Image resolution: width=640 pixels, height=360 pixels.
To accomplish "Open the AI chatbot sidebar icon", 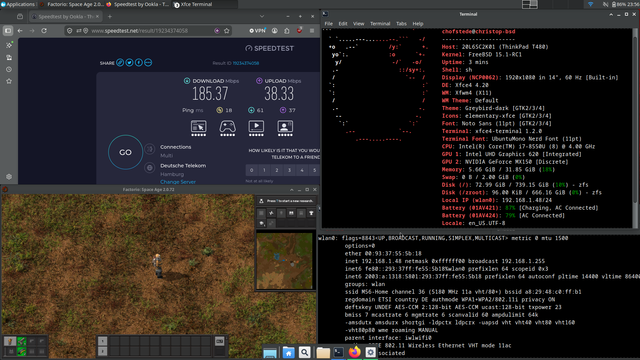I will pos(9,45).
